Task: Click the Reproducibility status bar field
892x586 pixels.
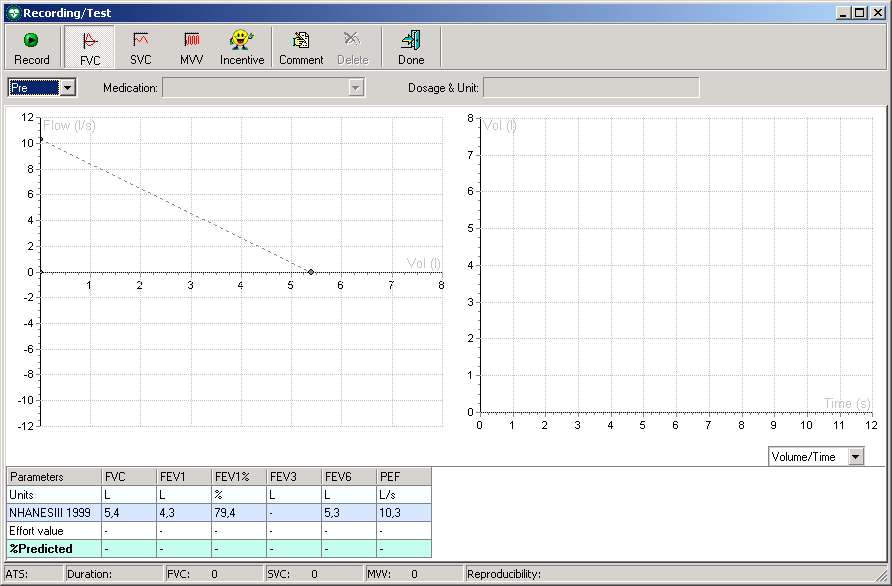Action: coord(674,574)
